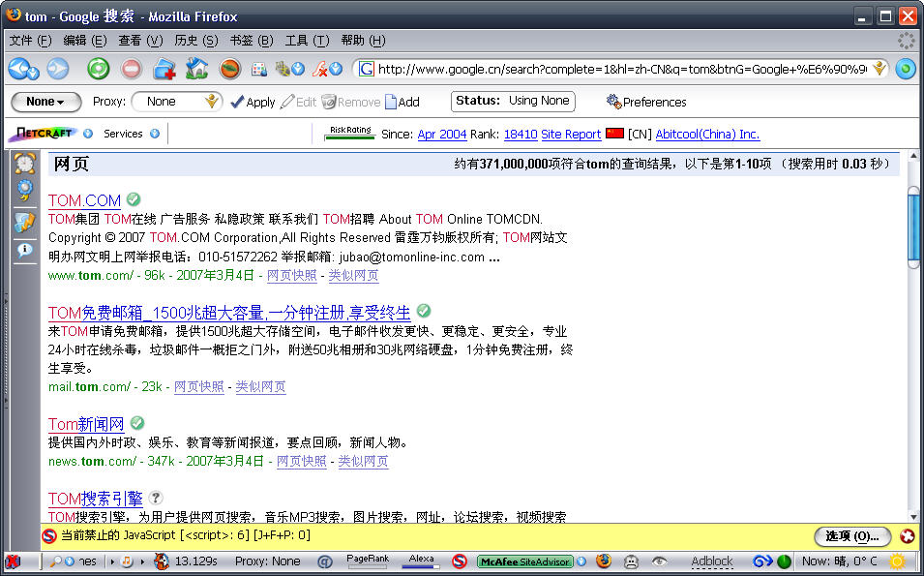Click the NoScript blocked icon in yellow bar
Viewport: 924px width, 576px height.
point(49,535)
